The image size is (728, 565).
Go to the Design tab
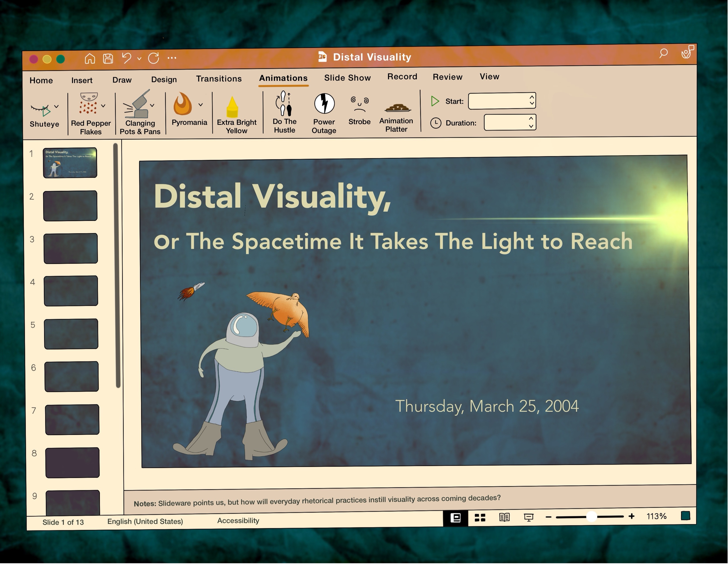[164, 80]
